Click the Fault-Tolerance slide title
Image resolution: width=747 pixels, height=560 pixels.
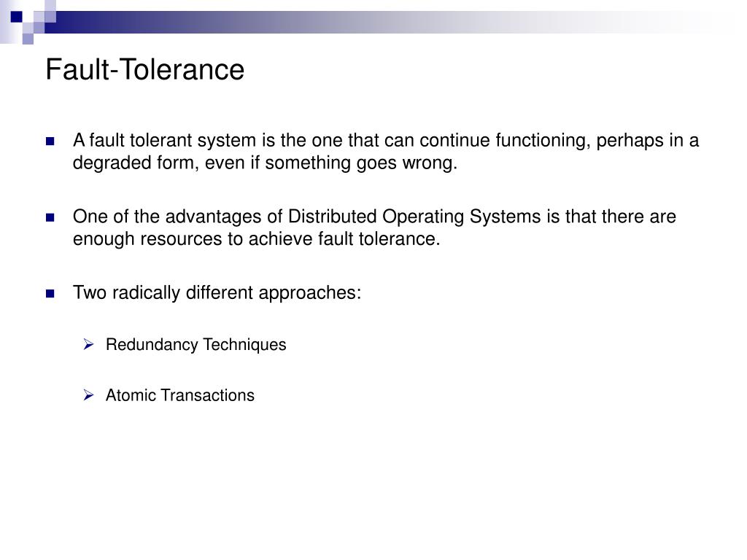pyautogui.click(x=145, y=69)
